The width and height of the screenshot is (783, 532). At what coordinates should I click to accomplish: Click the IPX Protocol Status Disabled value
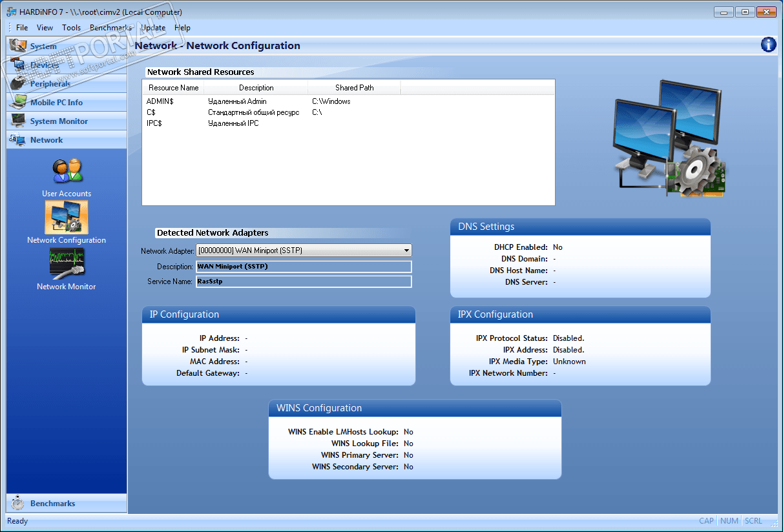[x=569, y=338]
